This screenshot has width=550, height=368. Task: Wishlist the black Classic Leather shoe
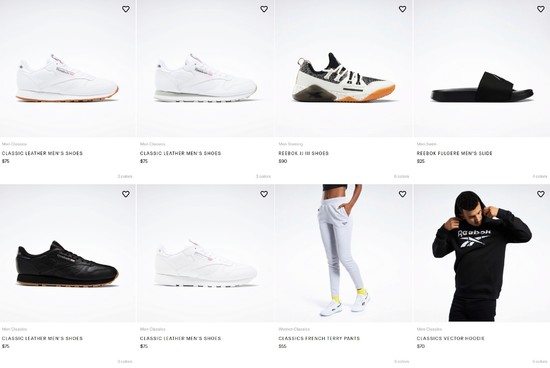tap(126, 194)
